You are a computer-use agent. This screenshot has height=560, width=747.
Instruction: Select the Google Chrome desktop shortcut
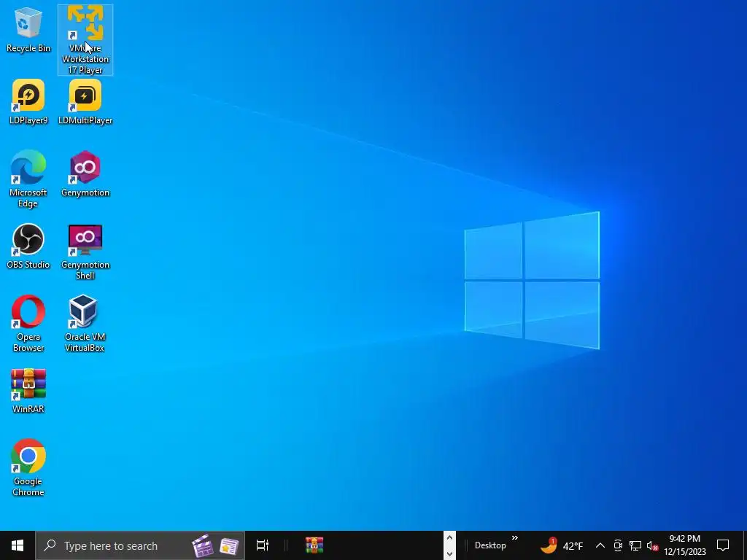coord(28,467)
